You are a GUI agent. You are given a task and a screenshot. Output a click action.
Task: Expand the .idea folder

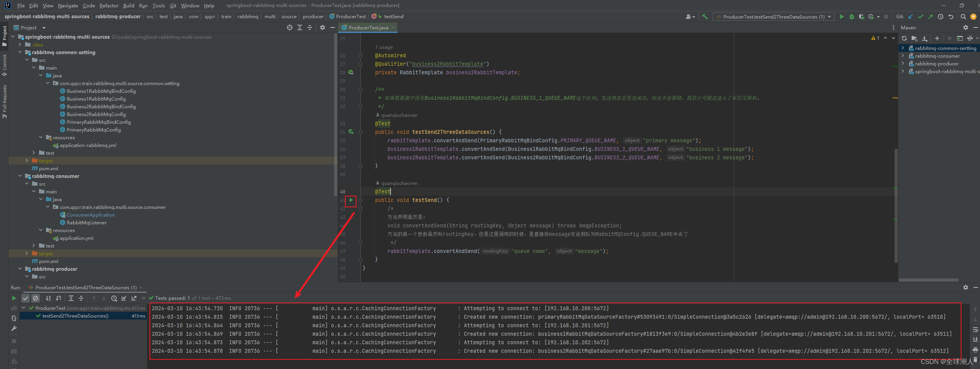[x=20, y=44]
